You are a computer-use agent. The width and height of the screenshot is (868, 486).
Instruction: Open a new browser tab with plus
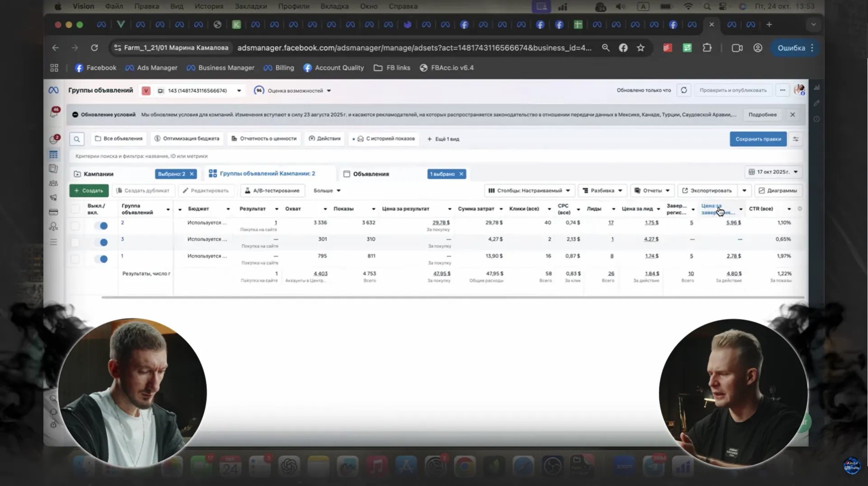pyautogui.click(x=769, y=24)
